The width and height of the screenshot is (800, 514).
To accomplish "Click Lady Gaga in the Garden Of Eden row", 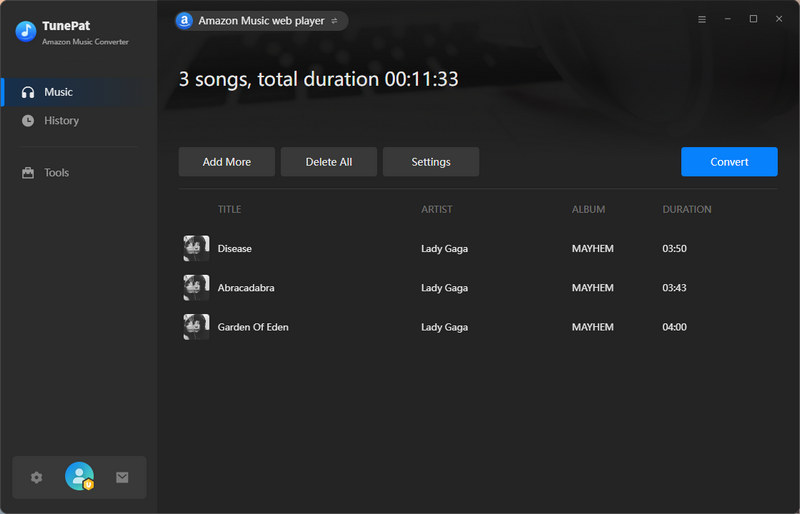I will coord(444,327).
